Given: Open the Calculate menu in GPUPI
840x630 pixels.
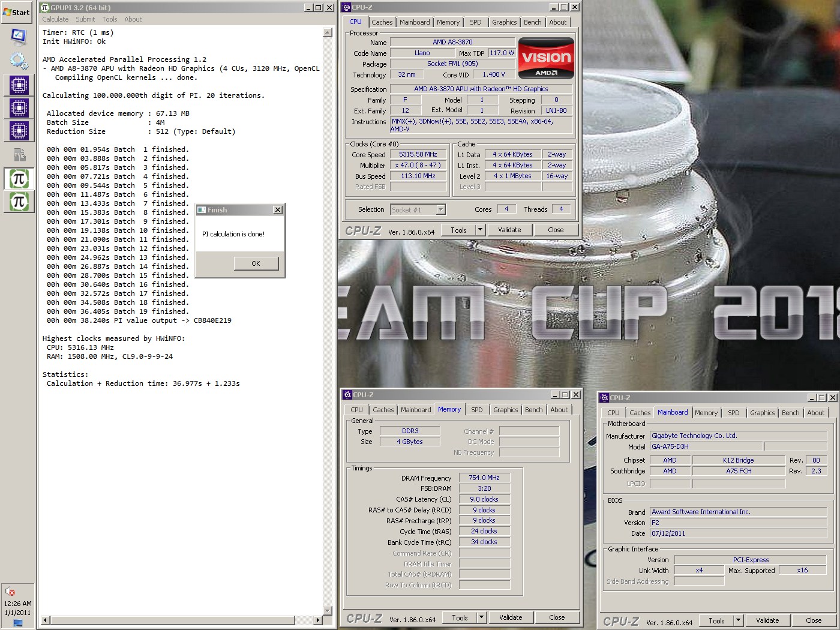Looking at the screenshot, I should [55, 19].
